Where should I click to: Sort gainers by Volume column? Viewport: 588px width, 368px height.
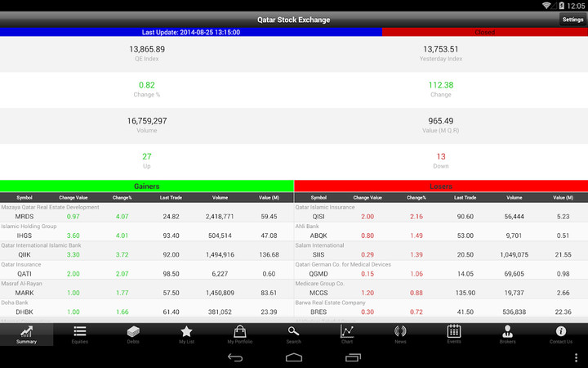point(220,198)
